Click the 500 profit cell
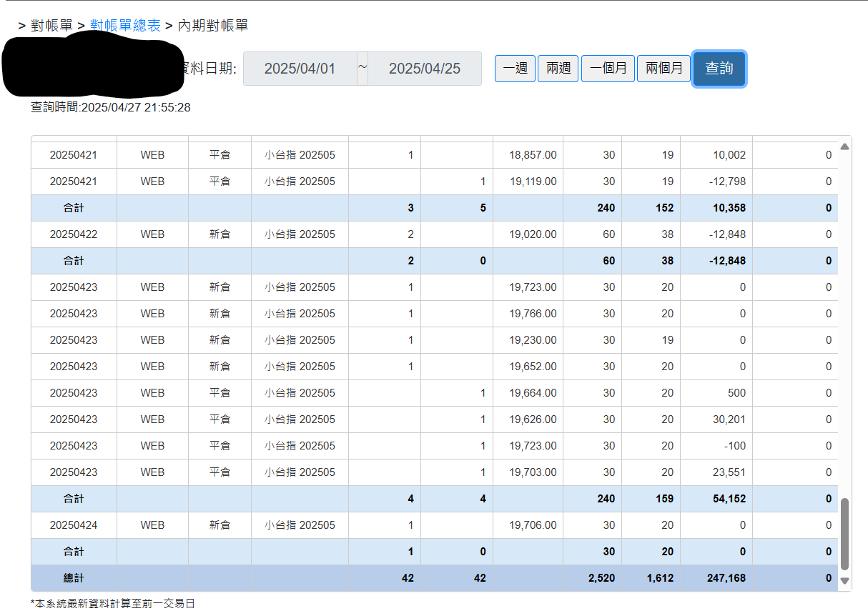 [x=716, y=393]
